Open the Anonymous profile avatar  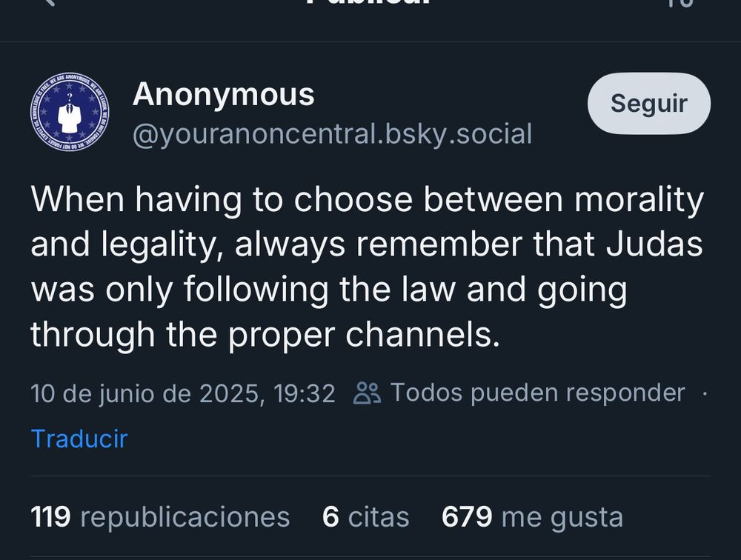(x=70, y=111)
